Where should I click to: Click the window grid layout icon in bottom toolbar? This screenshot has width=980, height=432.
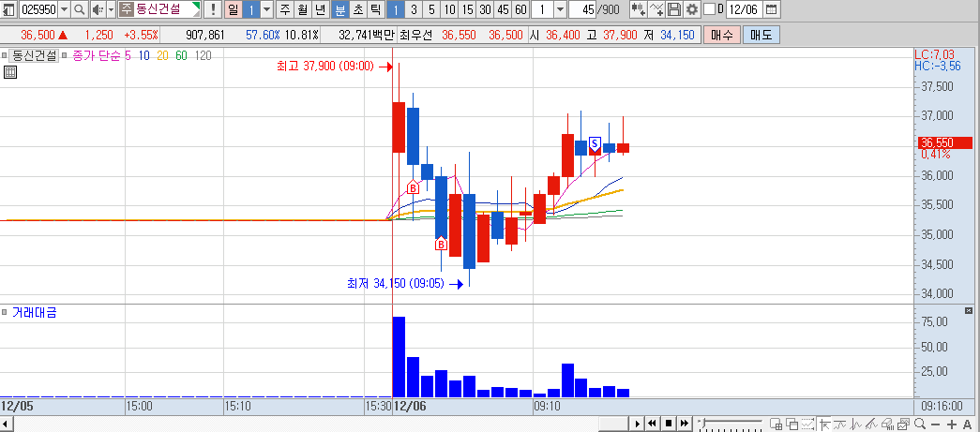point(776,424)
